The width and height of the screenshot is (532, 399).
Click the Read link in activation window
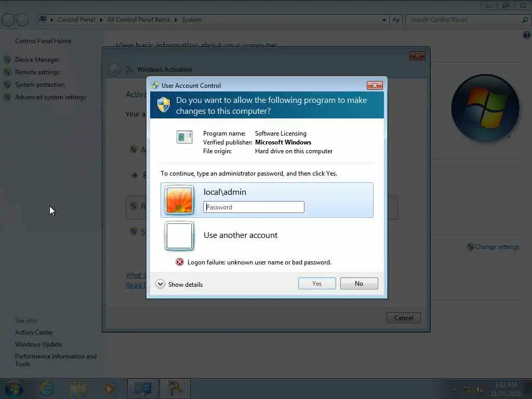click(x=136, y=285)
